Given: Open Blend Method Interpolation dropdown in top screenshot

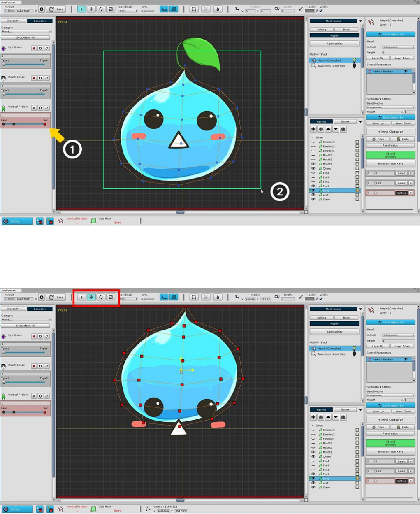Looking at the screenshot, I should coord(399,47).
